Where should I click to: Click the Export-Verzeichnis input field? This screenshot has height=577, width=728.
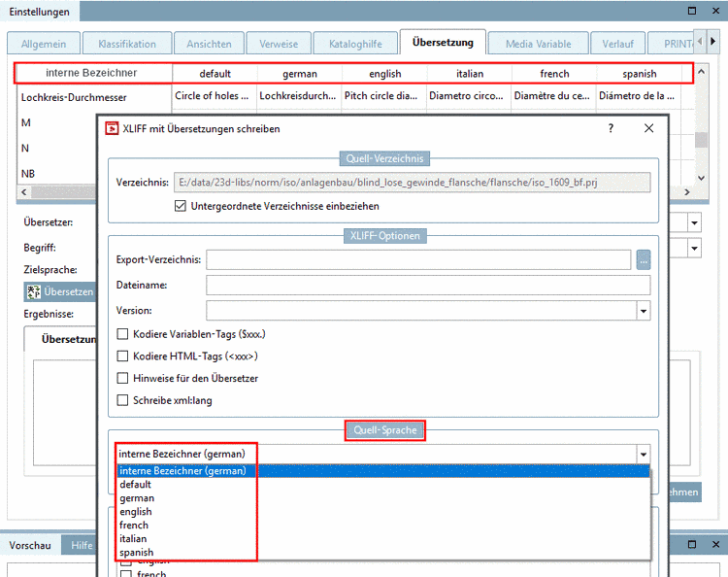418,259
